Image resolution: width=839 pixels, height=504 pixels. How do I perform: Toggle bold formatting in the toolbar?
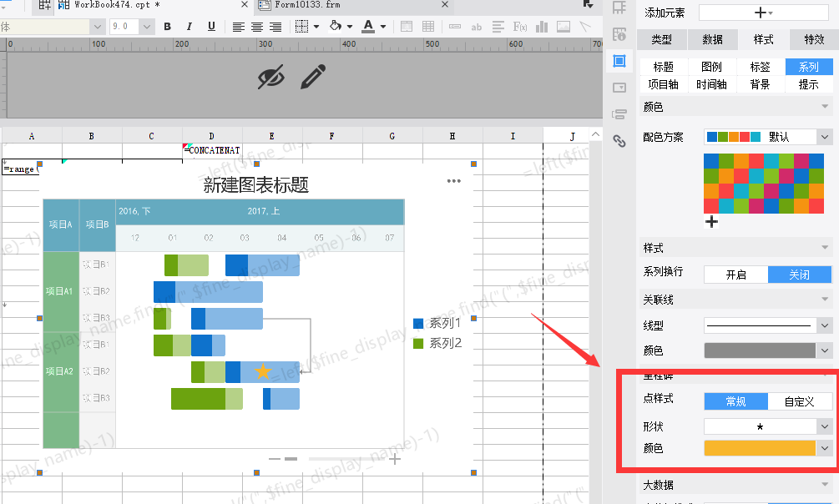click(168, 26)
